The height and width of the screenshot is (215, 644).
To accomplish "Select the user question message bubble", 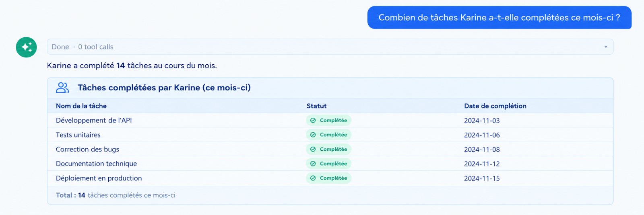I will pyautogui.click(x=499, y=17).
